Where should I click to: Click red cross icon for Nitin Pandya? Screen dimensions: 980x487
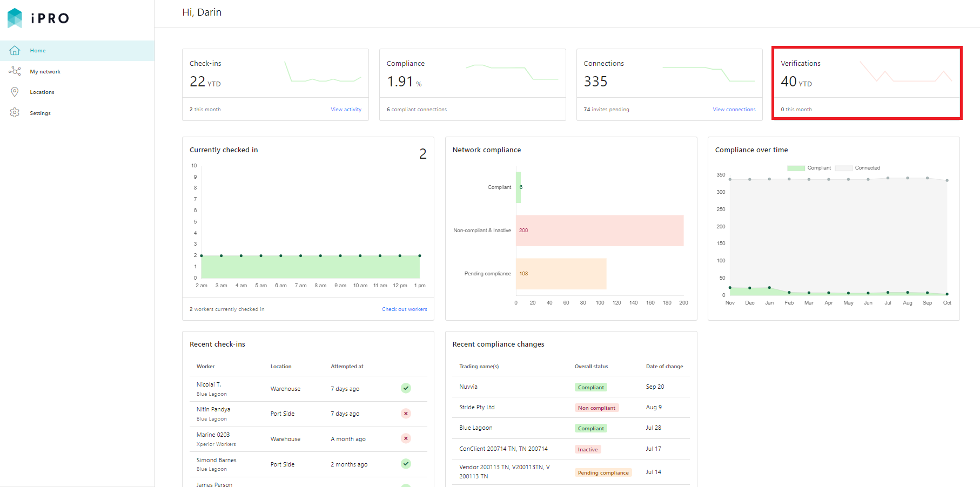(406, 414)
